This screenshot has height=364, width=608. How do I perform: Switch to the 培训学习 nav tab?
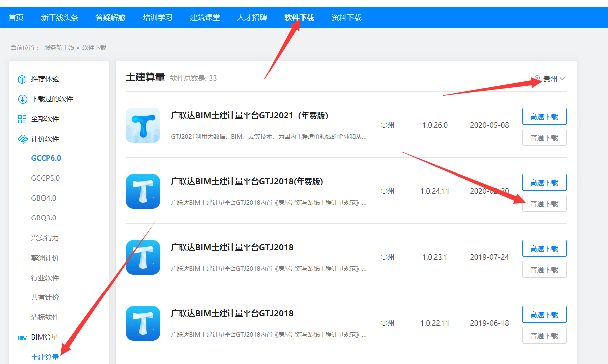pos(157,18)
